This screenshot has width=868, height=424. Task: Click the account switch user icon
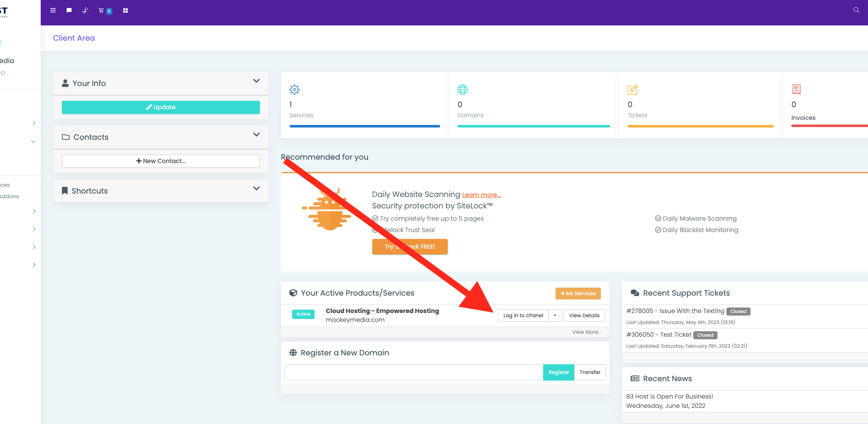point(85,11)
